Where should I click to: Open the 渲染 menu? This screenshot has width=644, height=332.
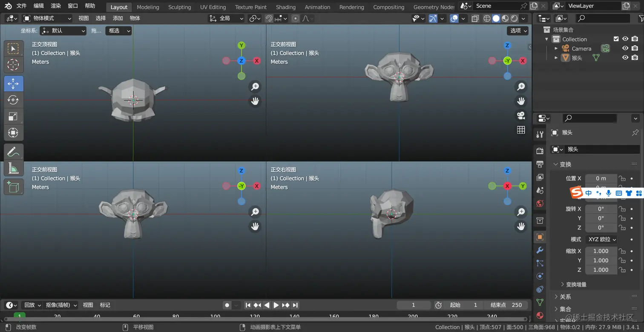pyautogui.click(x=56, y=6)
